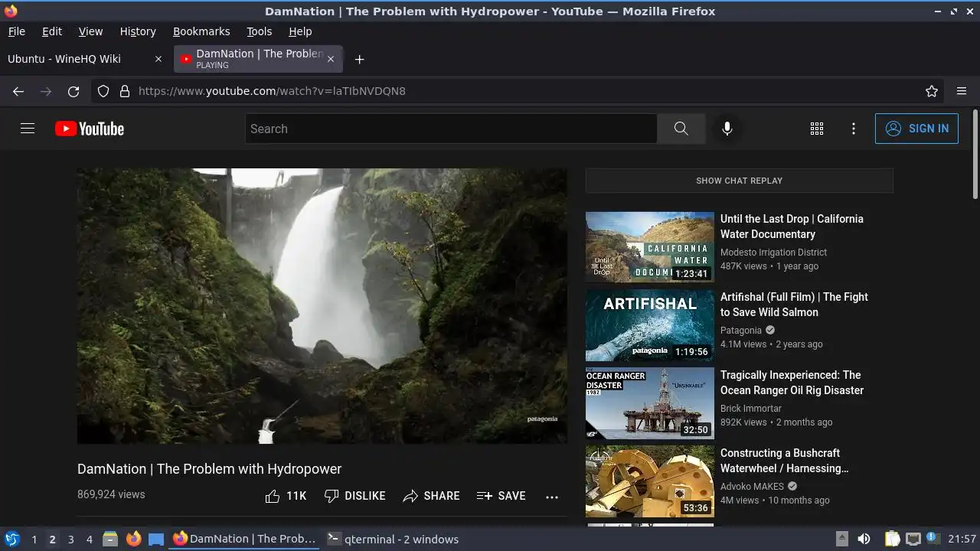Image resolution: width=980 pixels, height=551 pixels.
Task: Open the File menu
Action: (16, 31)
